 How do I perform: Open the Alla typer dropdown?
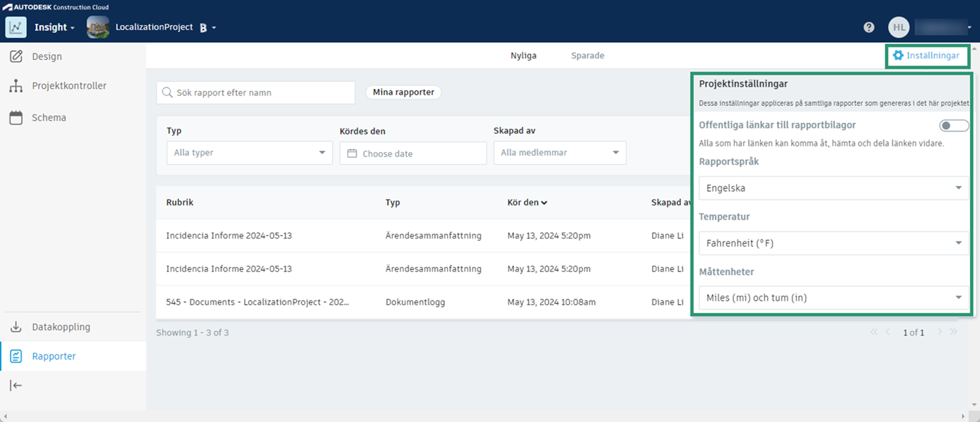(x=249, y=153)
